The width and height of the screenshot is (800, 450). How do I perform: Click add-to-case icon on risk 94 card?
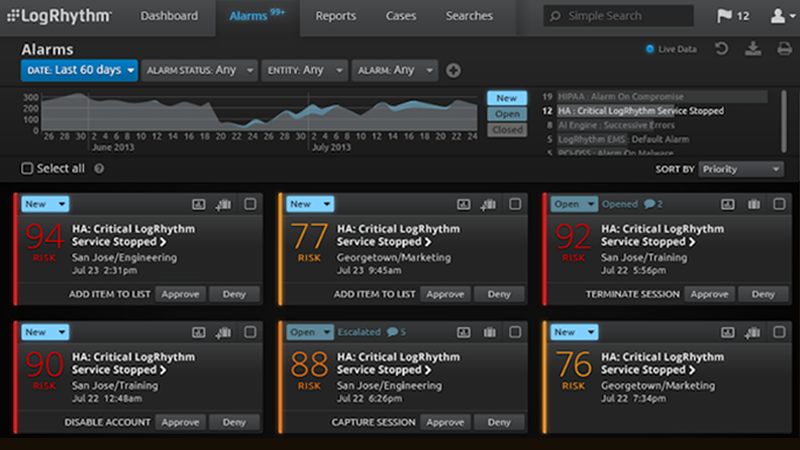point(223,205)
